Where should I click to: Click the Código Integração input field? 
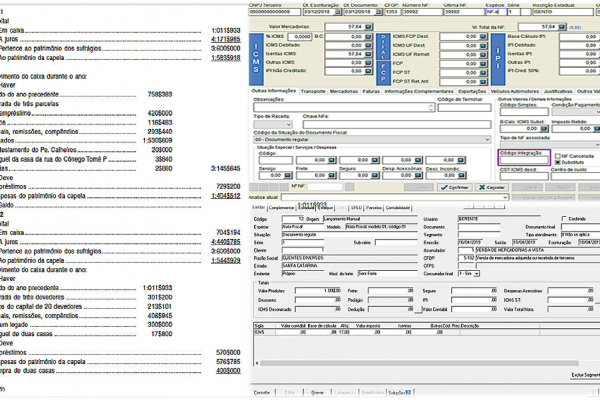pyautogui.click(x=522, y=161)
